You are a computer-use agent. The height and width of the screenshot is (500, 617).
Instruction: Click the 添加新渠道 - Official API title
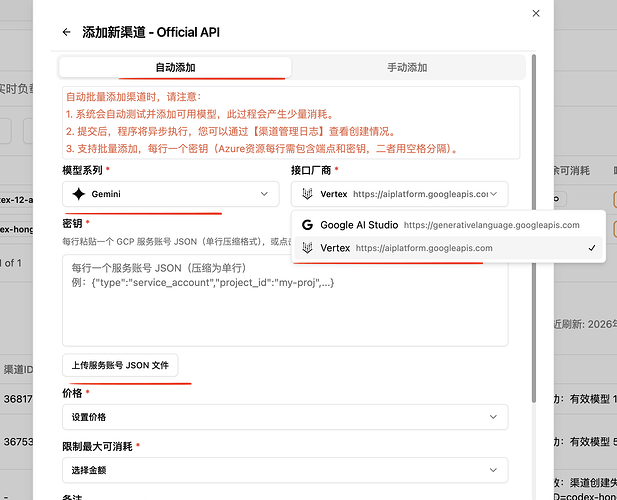coord(151,32)
